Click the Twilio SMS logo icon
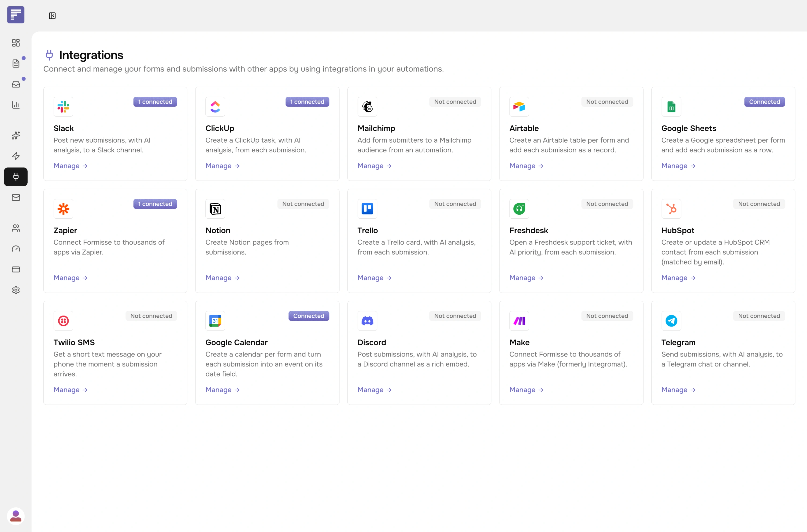Image resolution: width=807 pixels, height=532 pixels. pyautogui.click(x=63, y=321)
